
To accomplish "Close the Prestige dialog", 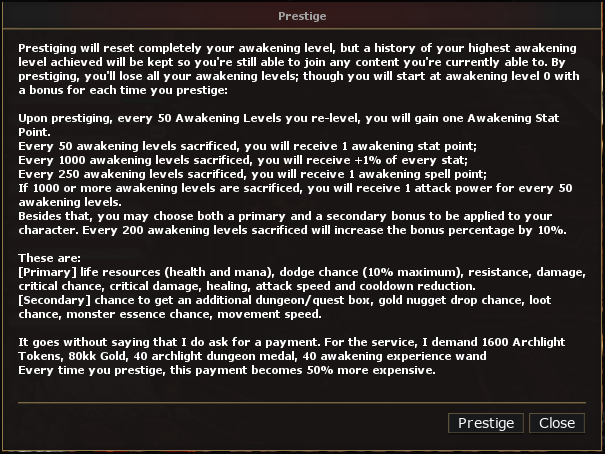I will [557, 423].
